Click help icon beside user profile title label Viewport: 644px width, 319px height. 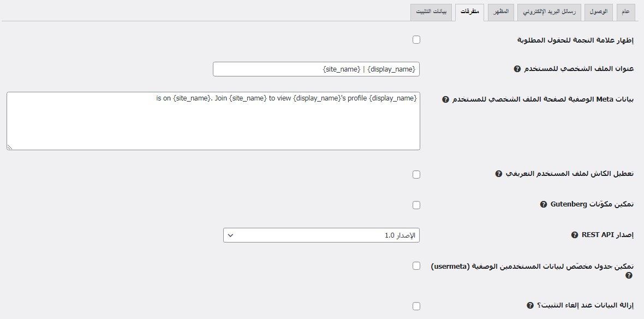(517, 69)
